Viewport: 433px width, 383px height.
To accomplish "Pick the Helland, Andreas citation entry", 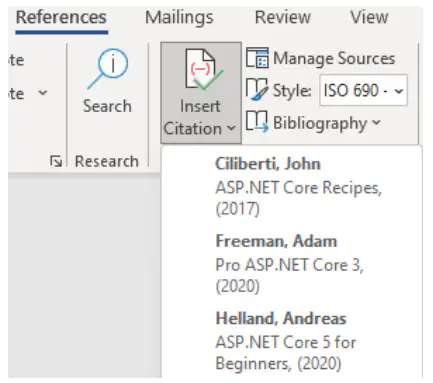I will [x=292, y=341].
